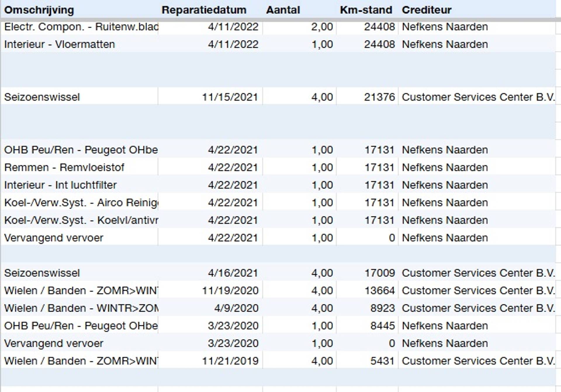Screen dimensions: 561x392
Task: Click the Electr. Compon. - Ruitenw.blad description cell
Action: click(81, 27)
